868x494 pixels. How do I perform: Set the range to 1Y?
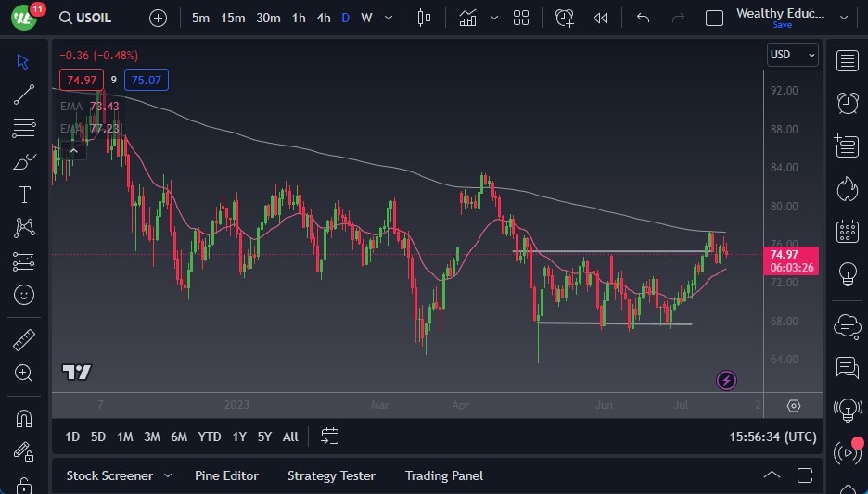tap(239, 437)
